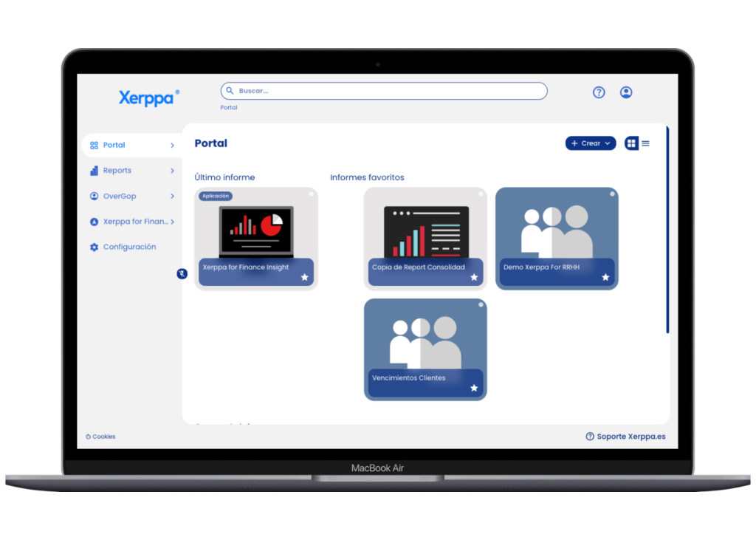Screen dimensions: 756x540
Task: Switch to list view layout
Action: 645,143
